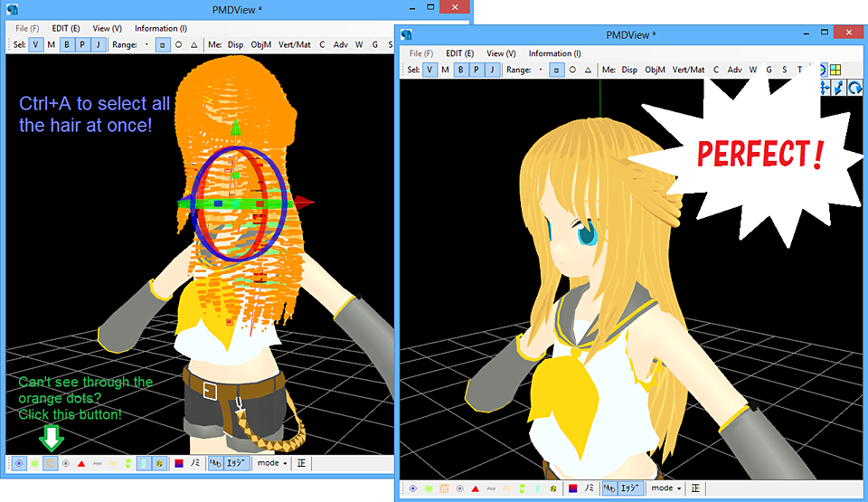Click grey circle bone display icon in left window
This screenshot has height=502, width=868.
point(66,463)
